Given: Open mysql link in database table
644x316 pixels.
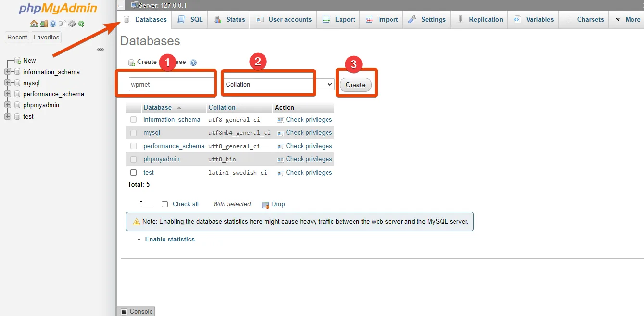Looking at the screenshot, I should (x=152, y=133).
